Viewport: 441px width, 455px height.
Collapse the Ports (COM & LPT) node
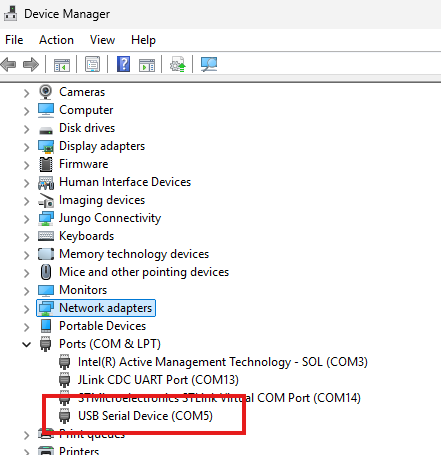click(x=27, y=344)
